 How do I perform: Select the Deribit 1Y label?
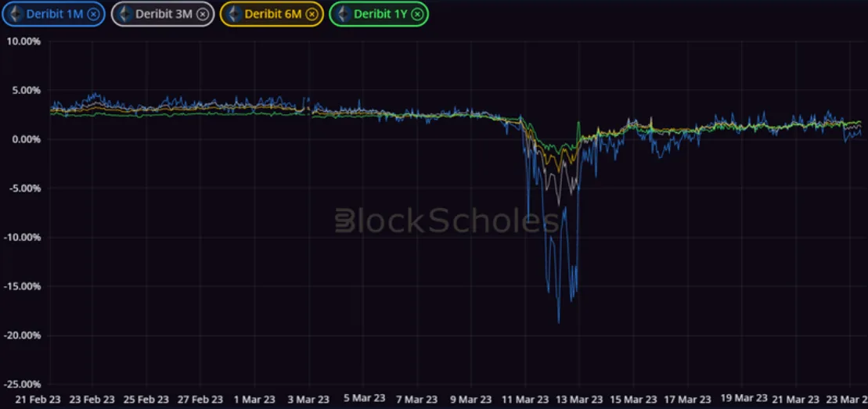380,14
